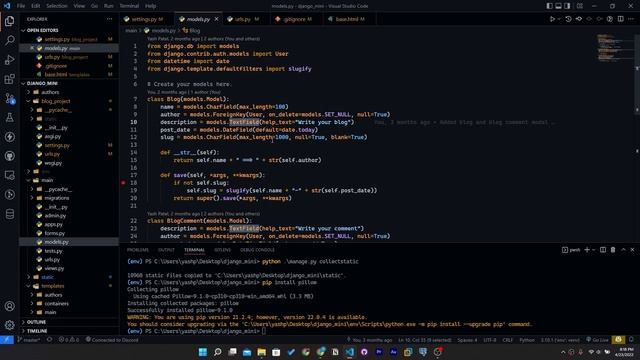Open File Explorer from the taskbar
The width and height of the screenshot is (640, 360).
262,352
